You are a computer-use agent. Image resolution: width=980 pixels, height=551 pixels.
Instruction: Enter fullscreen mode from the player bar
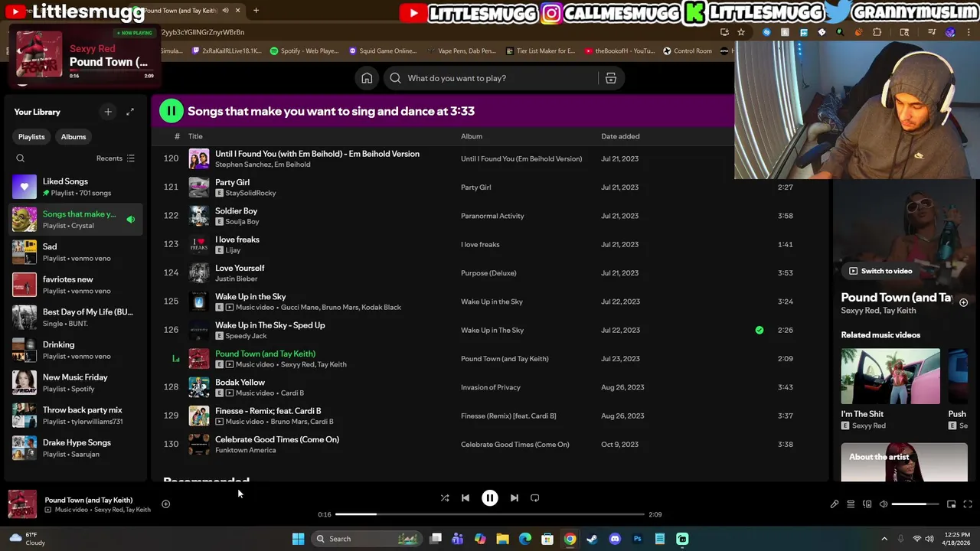(968, 504)
